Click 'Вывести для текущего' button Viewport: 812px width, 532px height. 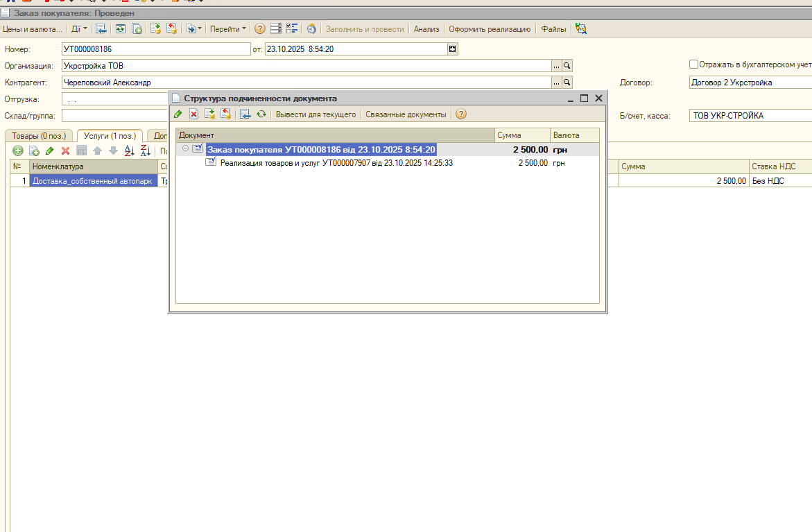tap(316, 114)
